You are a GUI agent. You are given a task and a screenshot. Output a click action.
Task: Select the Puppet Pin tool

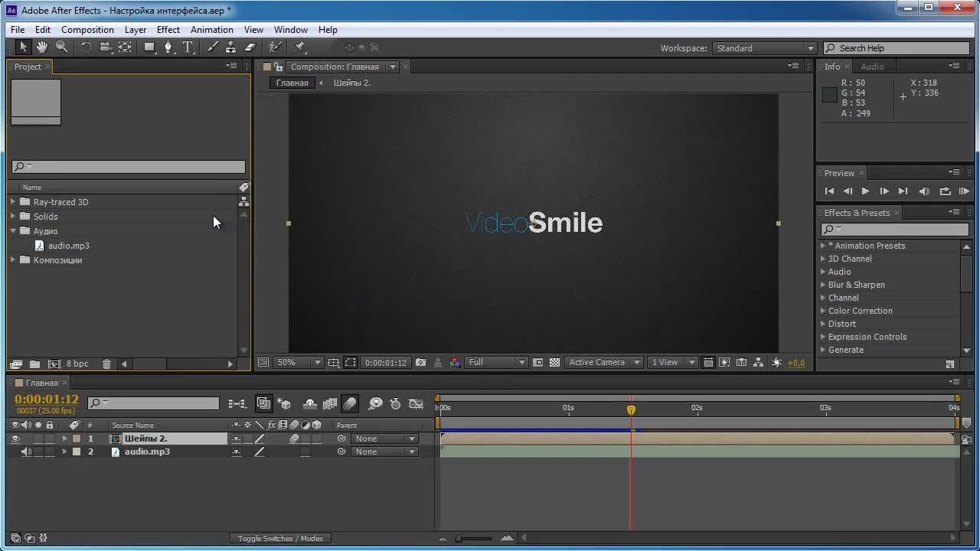[x=299, y=47]
